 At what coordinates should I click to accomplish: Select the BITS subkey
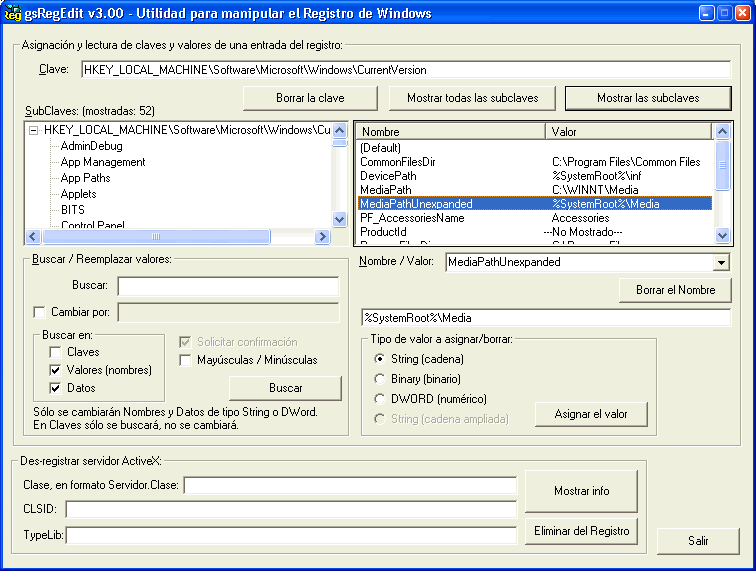pos(72,210)
